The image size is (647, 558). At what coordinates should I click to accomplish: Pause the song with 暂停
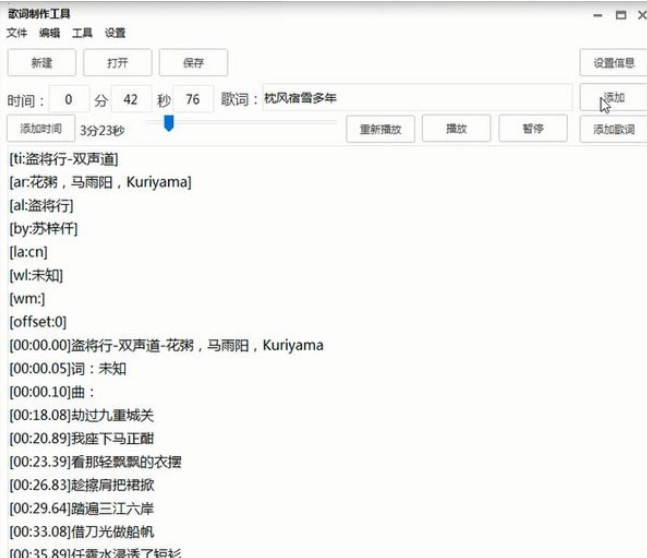[532, 129]
